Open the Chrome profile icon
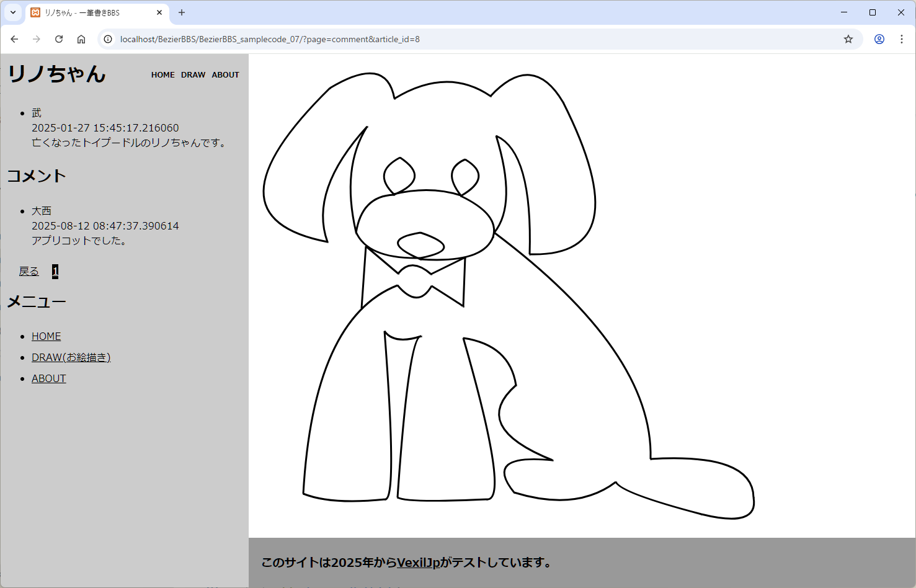 879,39
